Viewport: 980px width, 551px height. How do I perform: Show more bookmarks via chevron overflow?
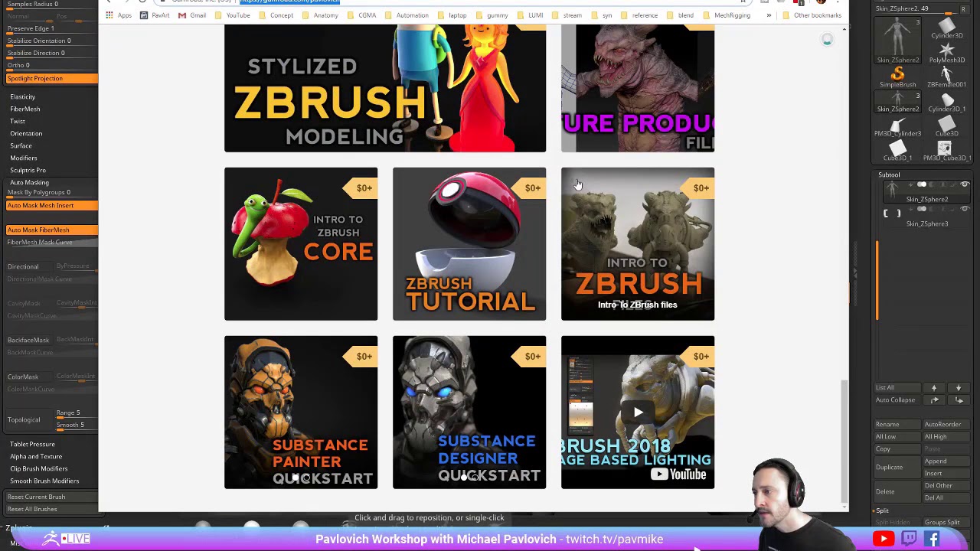pyautogui.click(x=769, y=15)
